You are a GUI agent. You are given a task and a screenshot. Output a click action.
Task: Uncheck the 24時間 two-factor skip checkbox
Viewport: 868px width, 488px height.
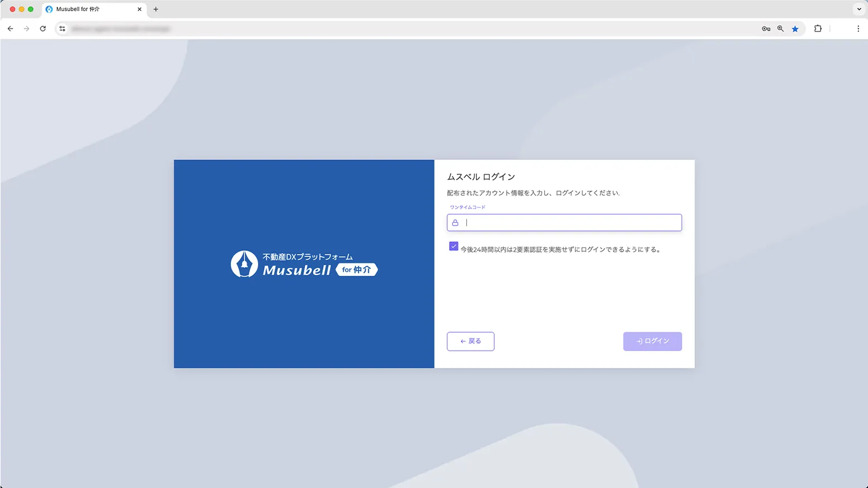tap(453, 245)
